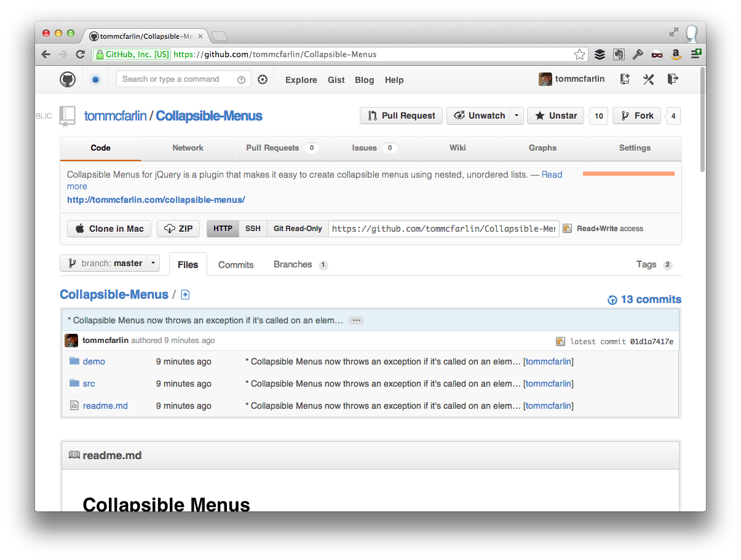
Task: Unstar the Collapsible-Menus repository
Action: click(x=555, y=116)
